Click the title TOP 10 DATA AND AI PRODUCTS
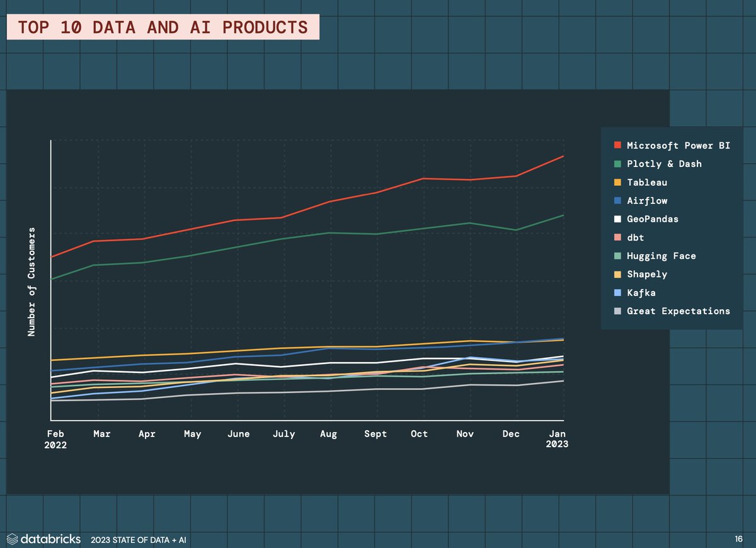This screenshot has width=756, height=548. (x=163, y=27)
